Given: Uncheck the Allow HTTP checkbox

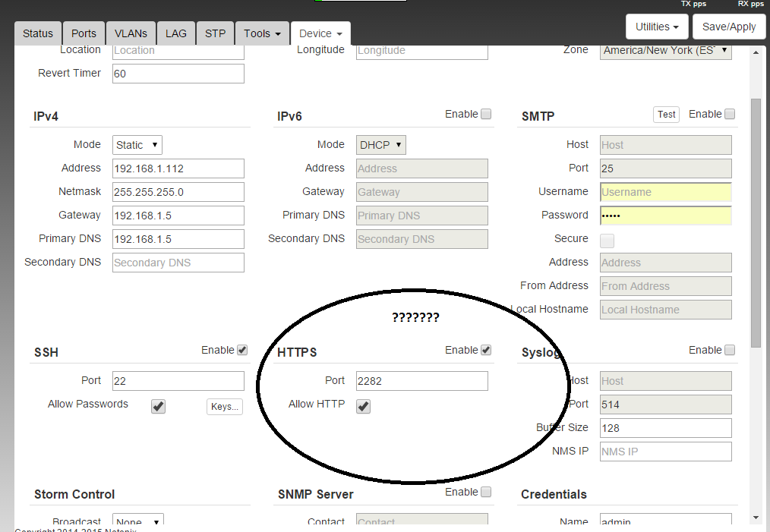Looking at the screenshot, I should (364, 406).
